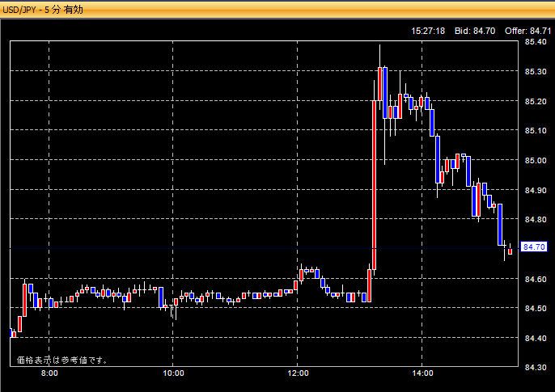Click the Offer: 84.71 quote
Viewport: 555px width, 392px height.
pos(527,31)
